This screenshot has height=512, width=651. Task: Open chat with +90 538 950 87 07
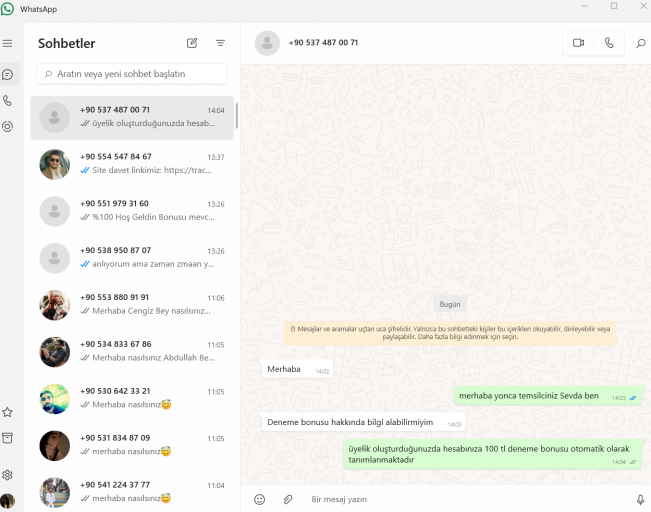coord(132,258)
